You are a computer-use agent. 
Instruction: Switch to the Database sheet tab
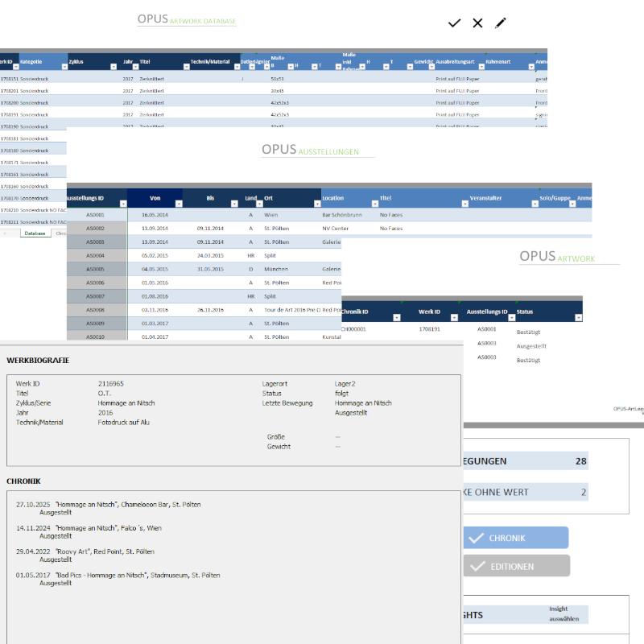tap(35, 233)
